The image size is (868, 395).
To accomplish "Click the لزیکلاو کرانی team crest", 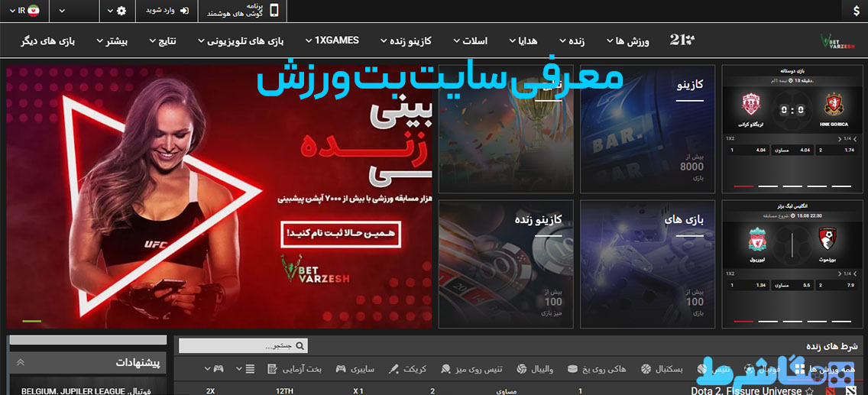I will coord(753,103).
